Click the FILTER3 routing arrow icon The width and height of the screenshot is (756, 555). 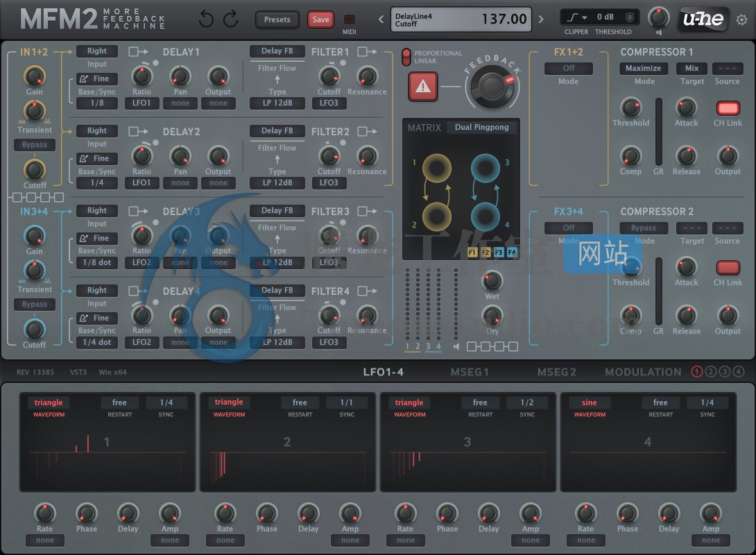[368, 211]
